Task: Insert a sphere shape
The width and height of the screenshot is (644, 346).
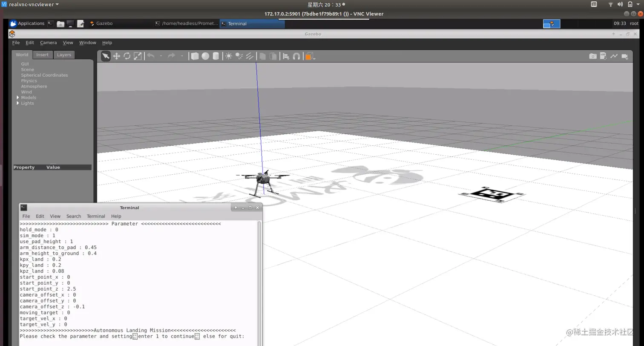Action: coord(205,56)
